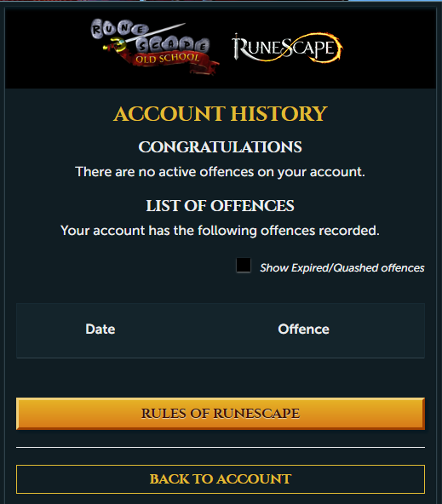The height and width of the screenshot is (504, 442).
Task: Sort offences by the Date column header
Action: coord(100,329)
